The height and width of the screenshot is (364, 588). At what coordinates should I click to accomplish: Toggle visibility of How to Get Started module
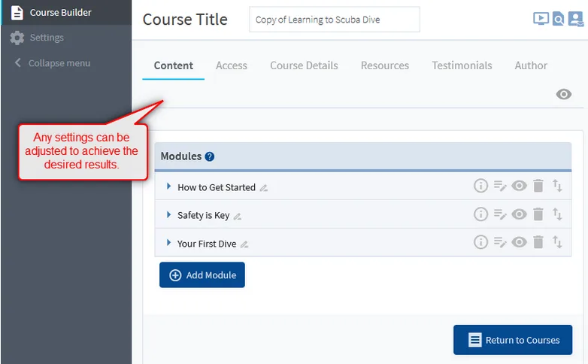519,186
